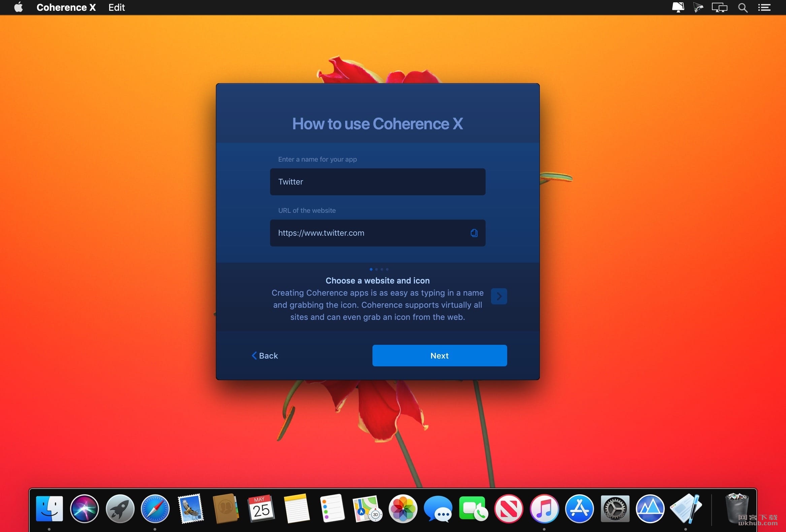Paste URL using clipboard icon

pyautogui.click(x=474, y=233)
